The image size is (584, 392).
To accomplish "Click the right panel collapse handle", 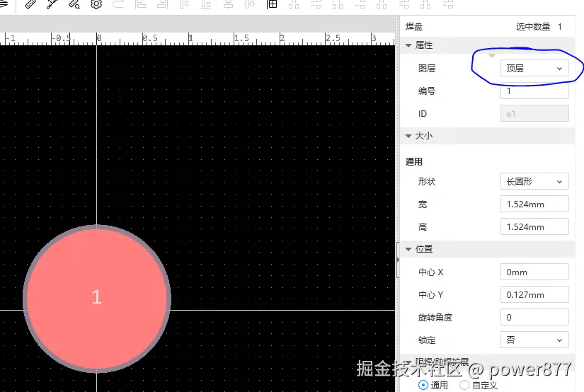I will pos(398,260).
